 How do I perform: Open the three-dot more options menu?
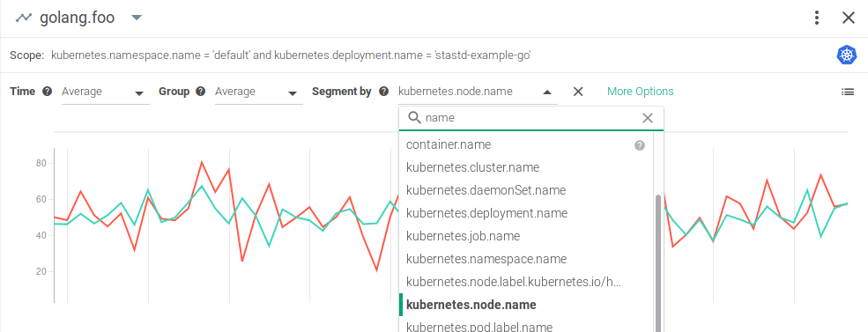click(817, 18)
